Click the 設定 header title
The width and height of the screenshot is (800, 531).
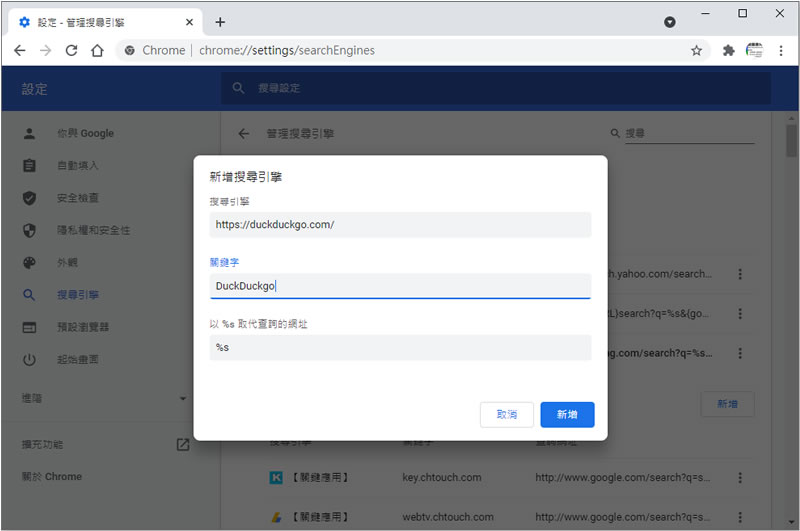pyautogui.click(x=34, y=89)
